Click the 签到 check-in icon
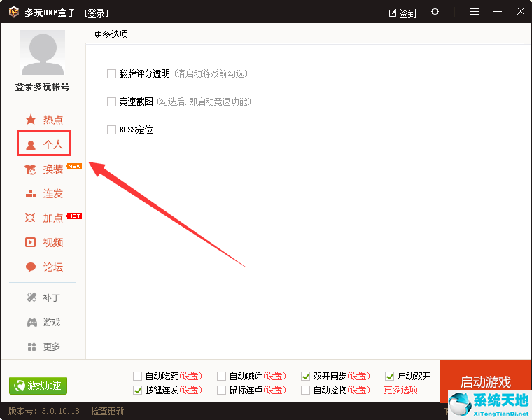 [x=393, y=13]
